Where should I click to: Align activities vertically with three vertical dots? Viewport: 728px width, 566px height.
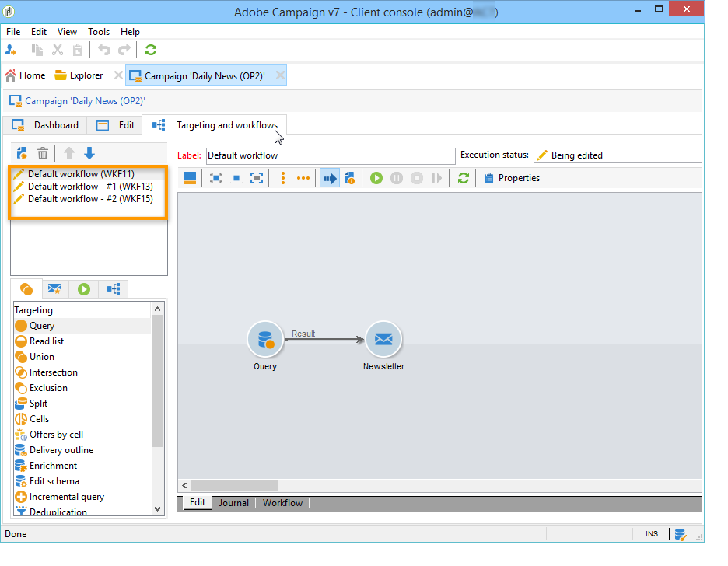[283, 178]
